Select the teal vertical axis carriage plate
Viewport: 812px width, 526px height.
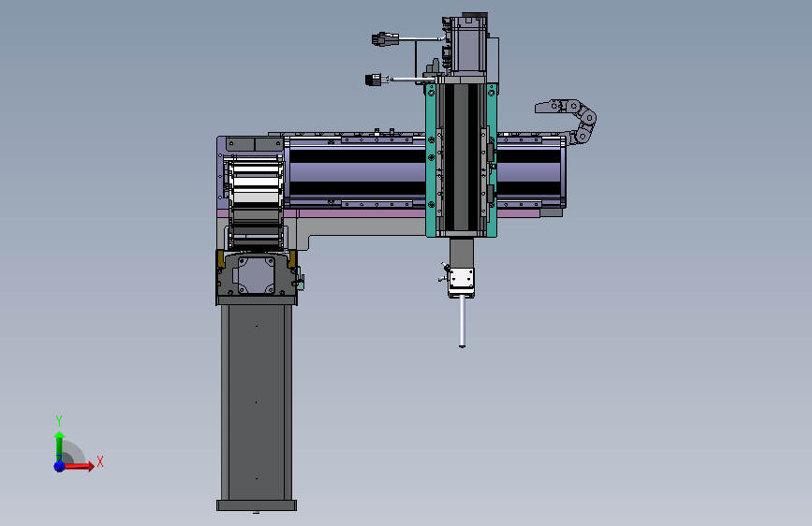pos(431,159)
